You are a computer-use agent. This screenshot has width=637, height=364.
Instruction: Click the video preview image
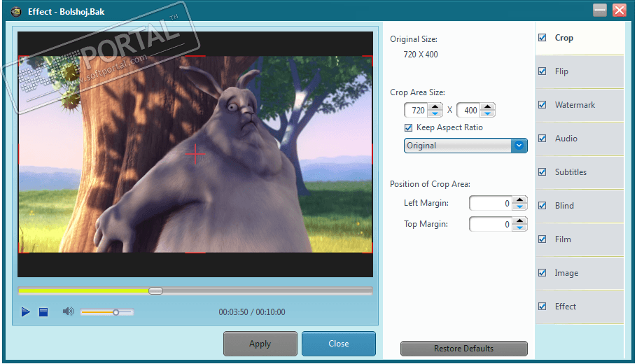pyautogui.click(x=195, y=155)
